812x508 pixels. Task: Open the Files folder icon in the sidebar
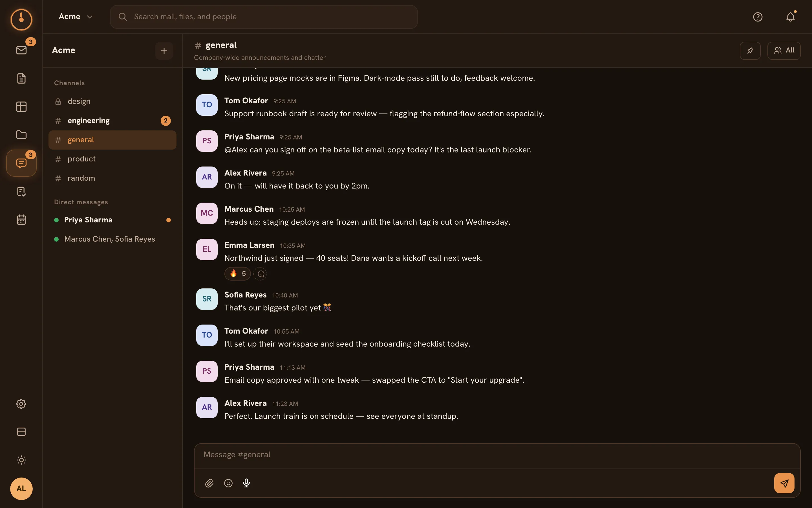point(21,135)
